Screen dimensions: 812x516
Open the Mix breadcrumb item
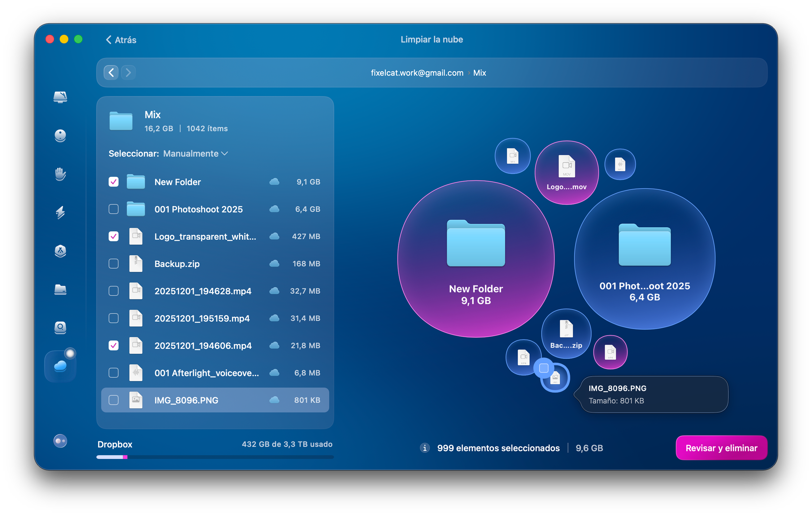479,73
